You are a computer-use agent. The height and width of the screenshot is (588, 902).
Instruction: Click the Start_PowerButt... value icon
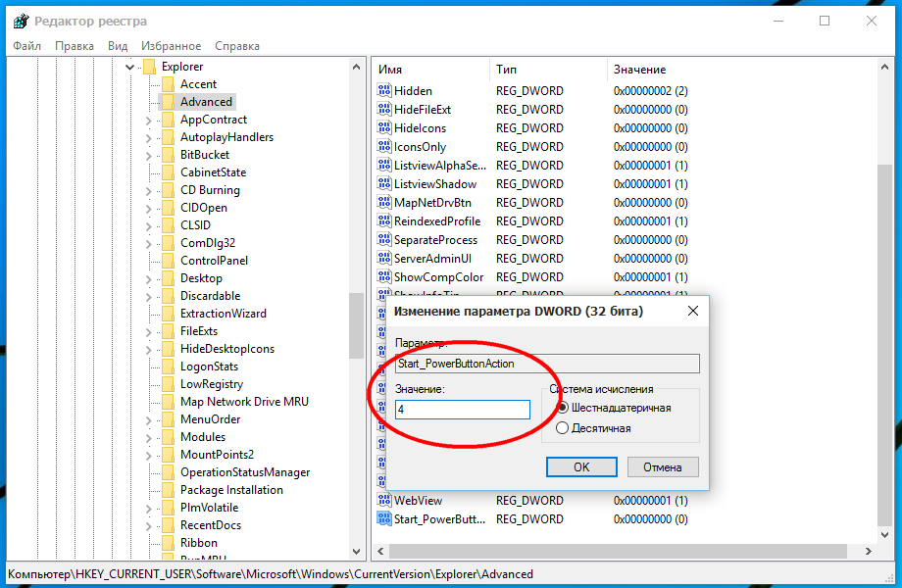click(384, 519)
